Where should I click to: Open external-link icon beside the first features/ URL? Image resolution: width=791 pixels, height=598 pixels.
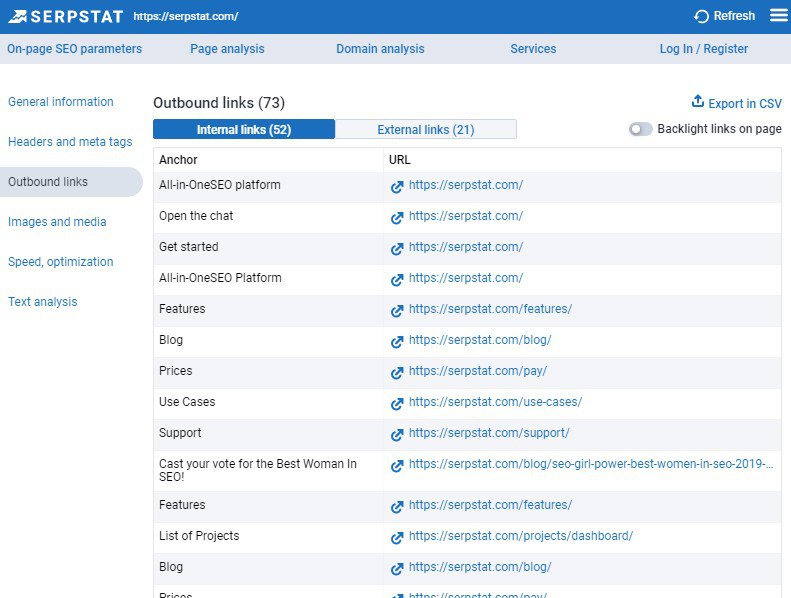397,311
